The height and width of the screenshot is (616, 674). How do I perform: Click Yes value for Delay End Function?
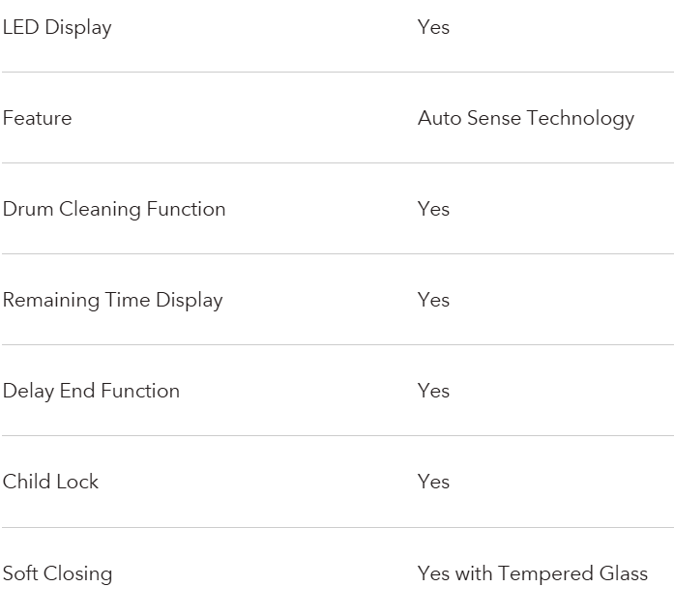click(433, 392)
